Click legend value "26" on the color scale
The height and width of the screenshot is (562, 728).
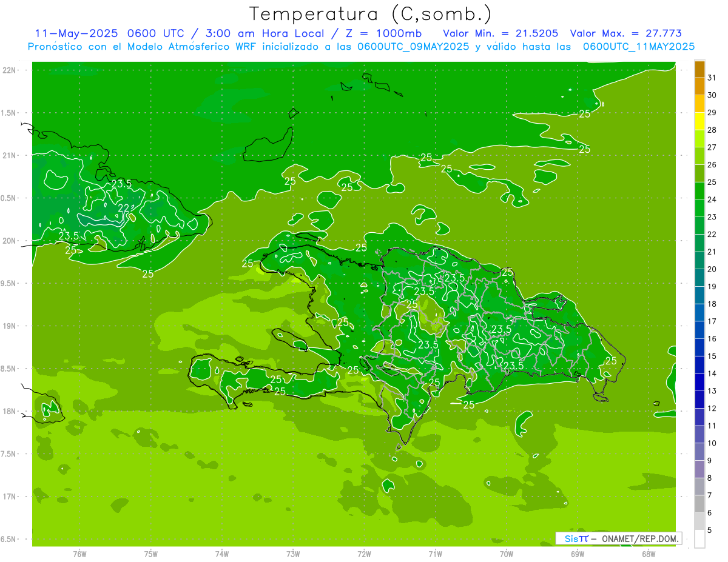pyautogui.click(x=712, y=164)
